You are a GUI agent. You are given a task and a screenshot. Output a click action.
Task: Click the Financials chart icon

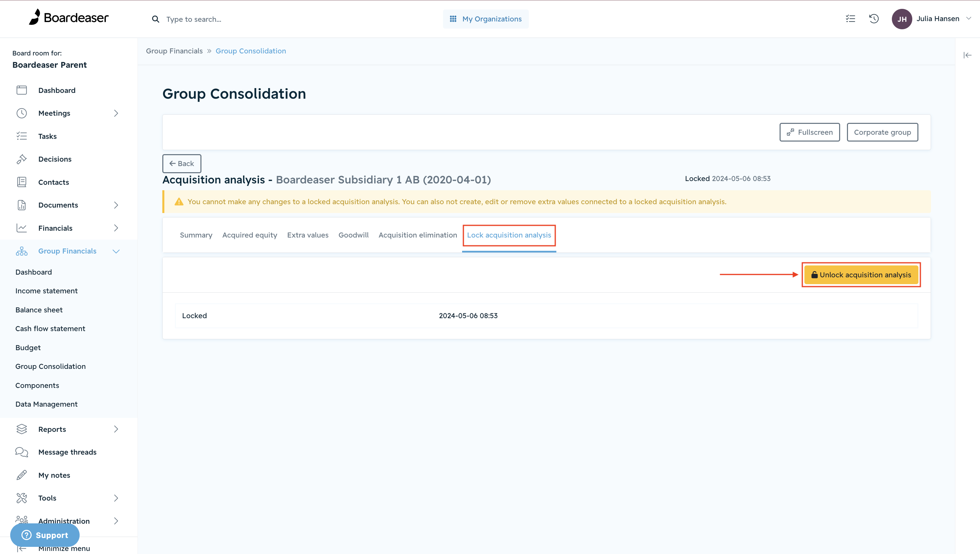(22, 228)
